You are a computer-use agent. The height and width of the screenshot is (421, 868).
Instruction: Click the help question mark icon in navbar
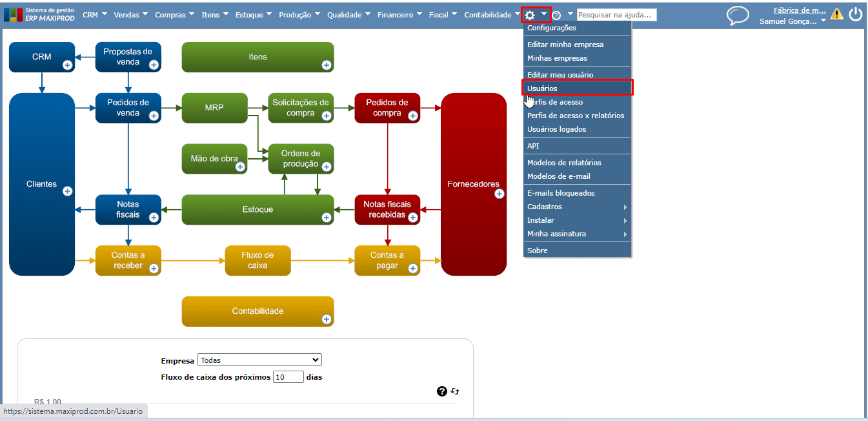(x=556, y=15)
